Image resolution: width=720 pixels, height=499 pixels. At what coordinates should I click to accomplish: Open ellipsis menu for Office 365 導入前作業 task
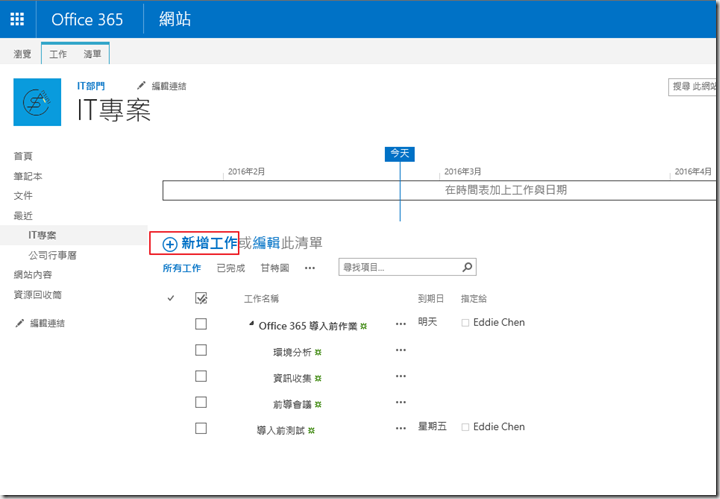point(401,324)
